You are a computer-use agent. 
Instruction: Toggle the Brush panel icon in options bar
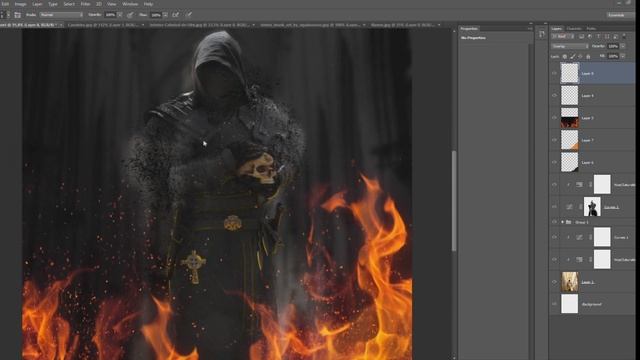(18, 15)
